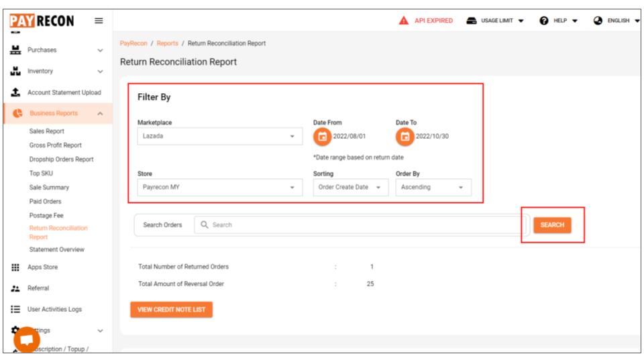Open Sale Summary report

click(49, 187)
